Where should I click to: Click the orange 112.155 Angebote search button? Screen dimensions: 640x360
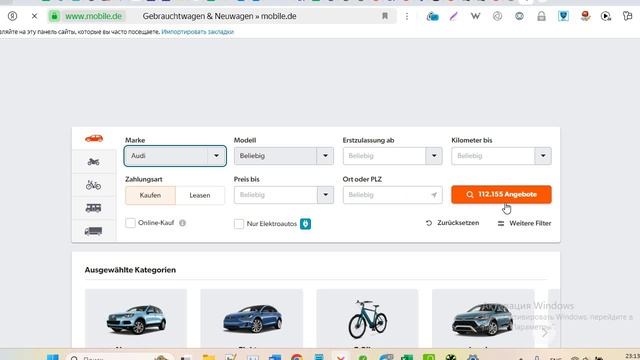tap(501, 195)
